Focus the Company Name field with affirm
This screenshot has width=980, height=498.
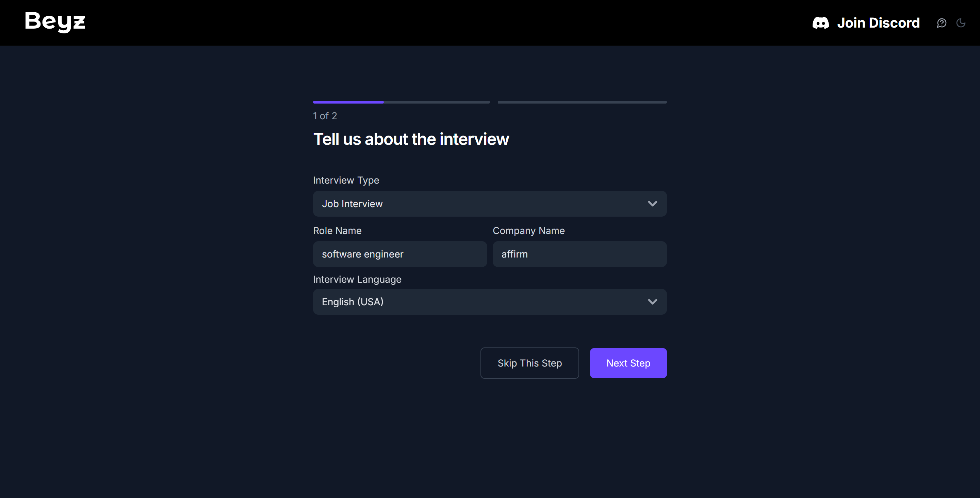pyautogui.click(x=579, y=254)
